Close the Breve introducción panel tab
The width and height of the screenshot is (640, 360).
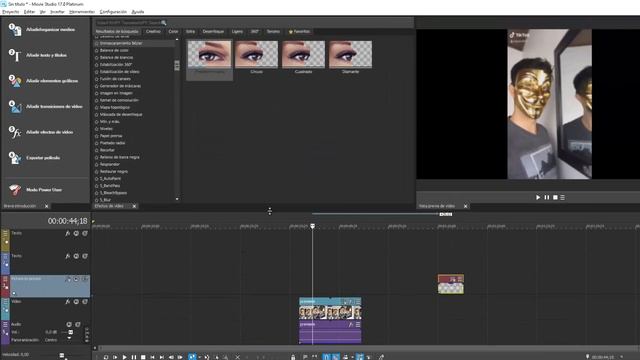[x=47, y=206]
